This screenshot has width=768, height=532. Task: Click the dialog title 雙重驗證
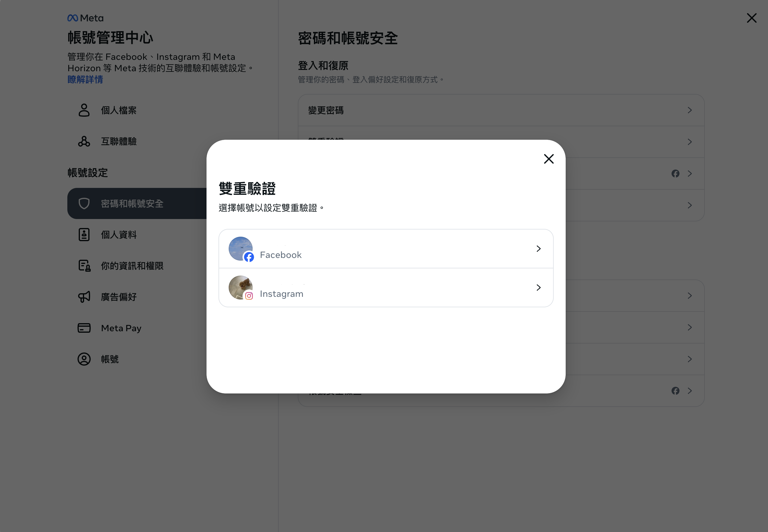(x=247, y=189)
